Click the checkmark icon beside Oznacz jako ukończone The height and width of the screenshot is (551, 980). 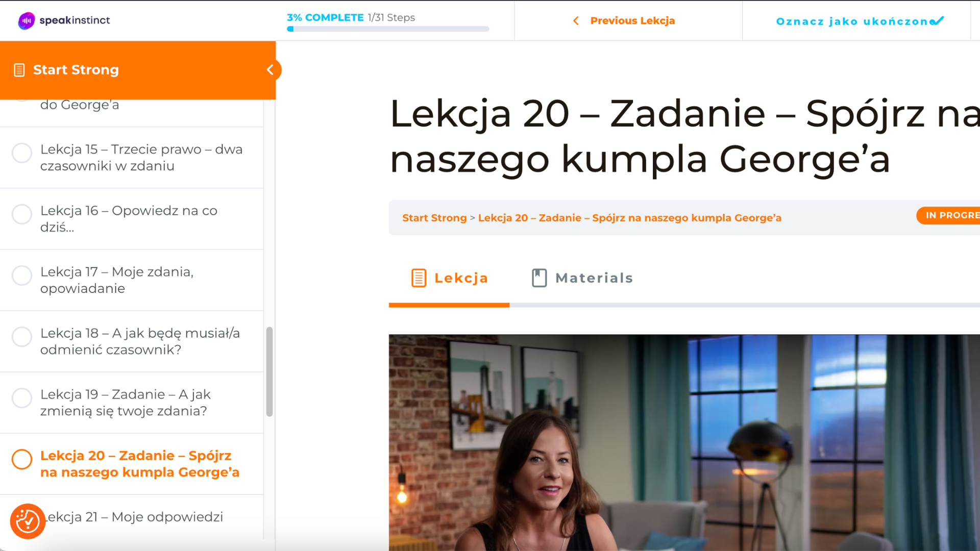tap(938, 21)
